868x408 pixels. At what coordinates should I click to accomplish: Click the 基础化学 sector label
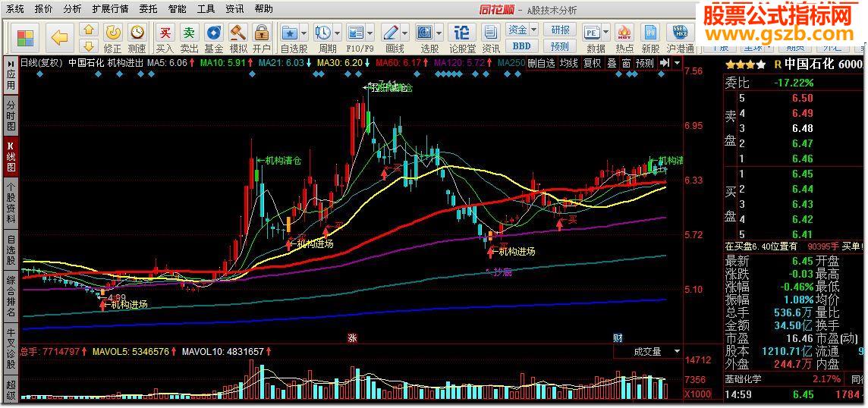744,379
